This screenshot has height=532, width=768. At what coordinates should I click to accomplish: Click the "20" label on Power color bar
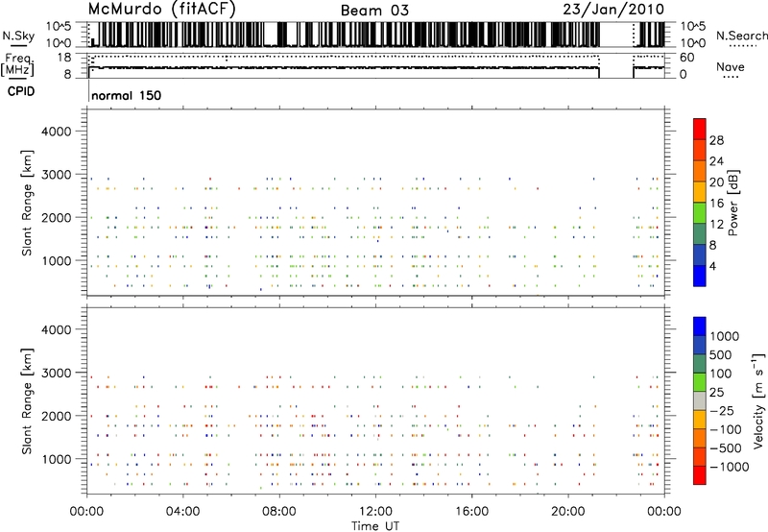coord(716,182)
